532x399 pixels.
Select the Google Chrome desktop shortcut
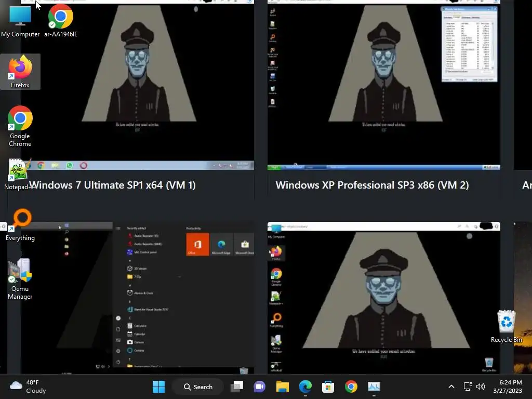20,126
